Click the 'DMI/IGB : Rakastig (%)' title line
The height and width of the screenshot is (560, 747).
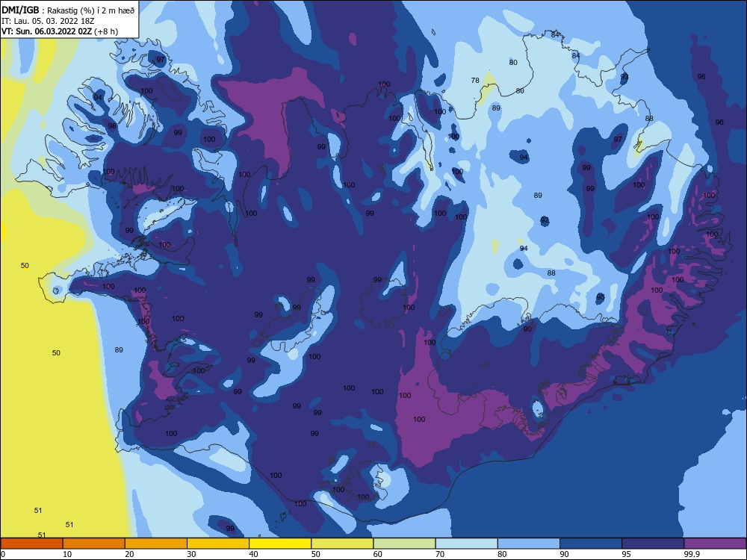click(x=68, y=10)
